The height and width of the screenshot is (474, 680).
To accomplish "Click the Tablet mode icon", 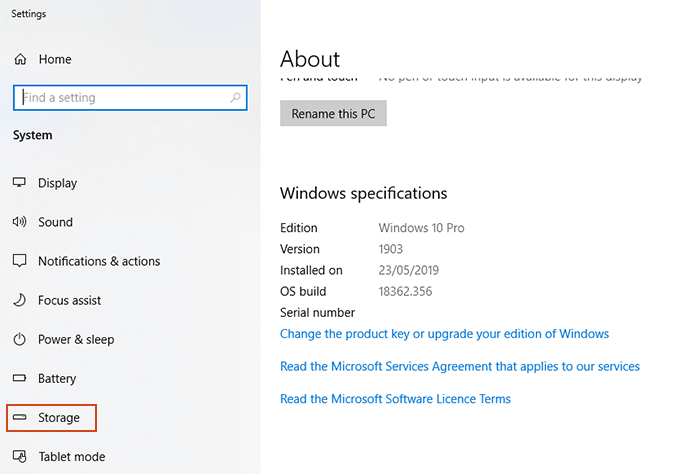I will click(x=19, y=457).
